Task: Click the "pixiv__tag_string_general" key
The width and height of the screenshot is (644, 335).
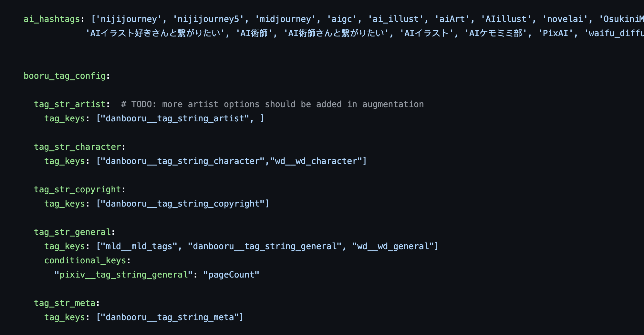Action: pyautogui.click(x=123, y=275)
